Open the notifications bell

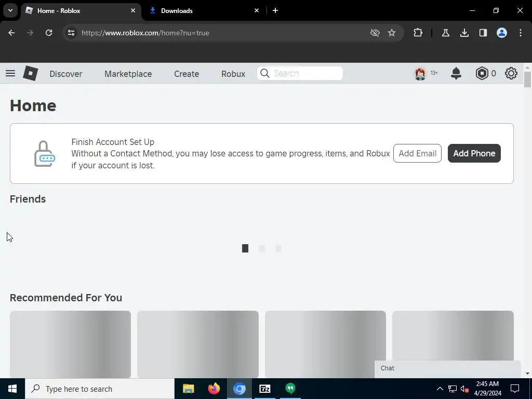click(x=456, y=73)
